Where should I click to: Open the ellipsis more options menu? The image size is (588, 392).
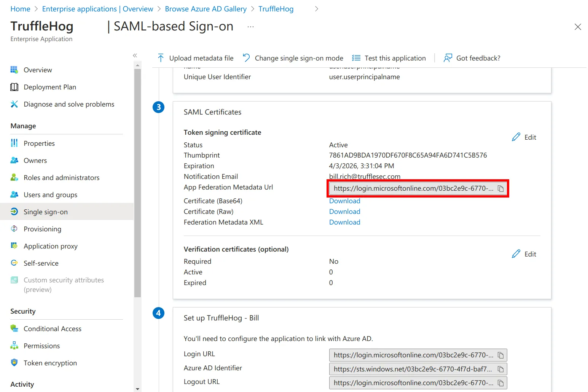[250, 27]
